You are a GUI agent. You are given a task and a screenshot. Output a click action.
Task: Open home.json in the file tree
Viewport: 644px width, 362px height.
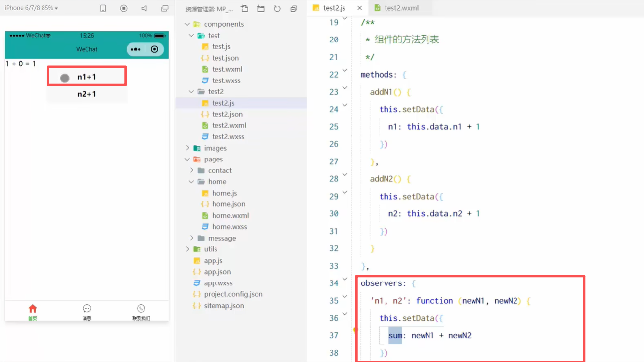pyautogui.click(x=228, y=204)
